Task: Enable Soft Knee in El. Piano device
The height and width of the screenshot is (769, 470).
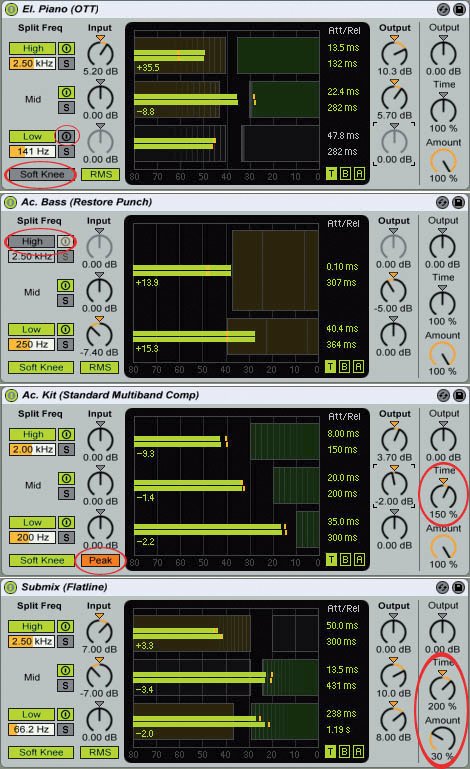Action: [42, 174]
